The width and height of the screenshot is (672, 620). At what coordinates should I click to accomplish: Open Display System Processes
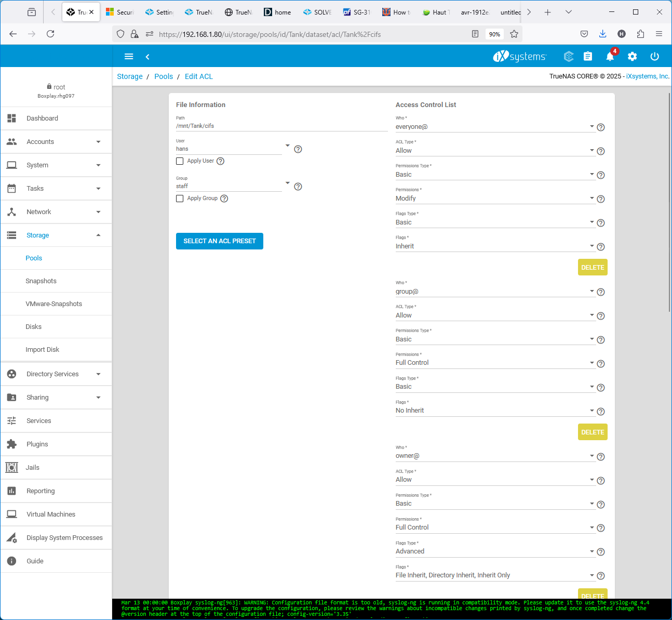(x=56, y=538)
